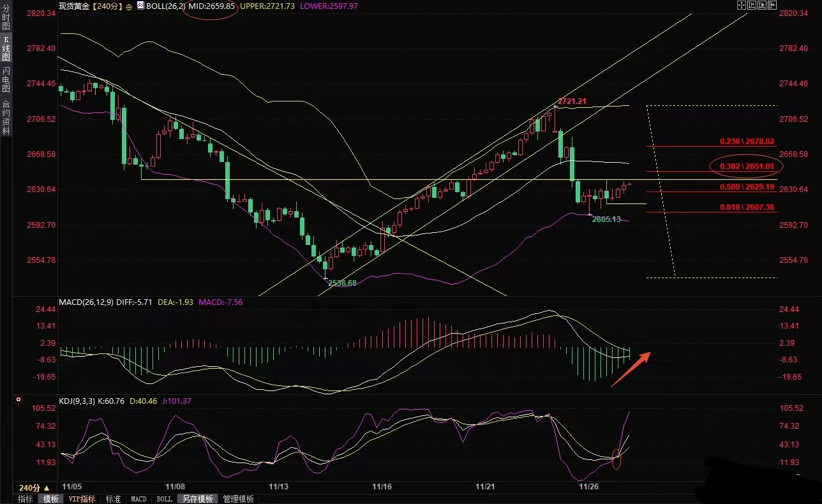Click 2592.70 on the right price axis
822x504 pixels.
pyautogui.click(x=793, y=225)
